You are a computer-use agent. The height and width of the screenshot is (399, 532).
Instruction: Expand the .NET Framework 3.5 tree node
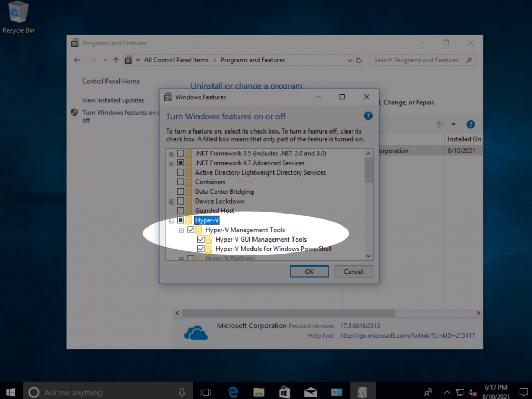tap(171, 154)
